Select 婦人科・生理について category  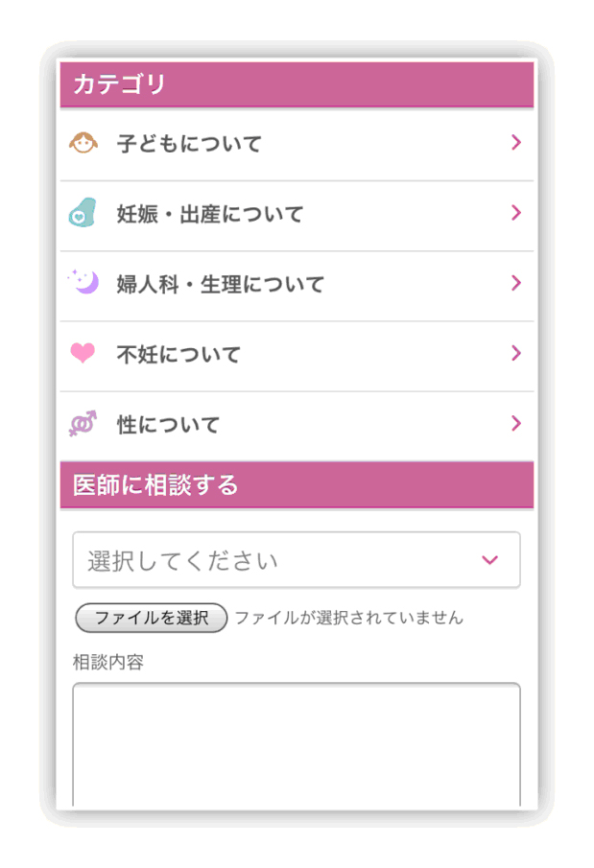[221, 285]
